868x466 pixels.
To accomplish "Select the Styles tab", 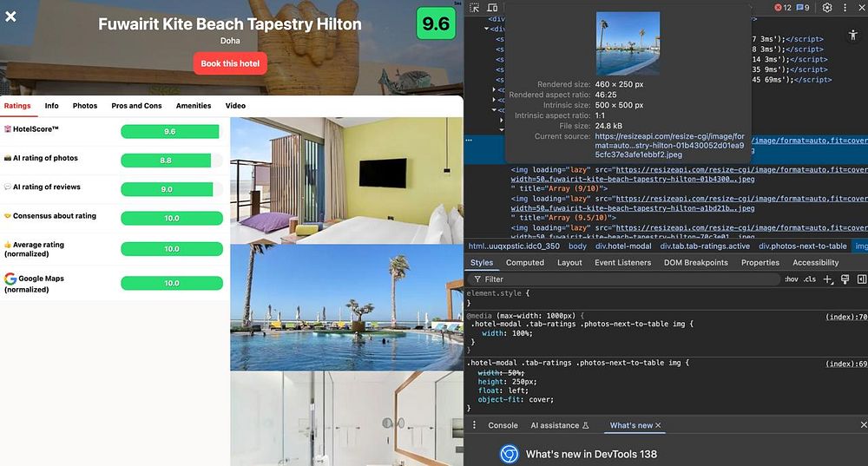I will pyautogui.click(x=482, y=263).
